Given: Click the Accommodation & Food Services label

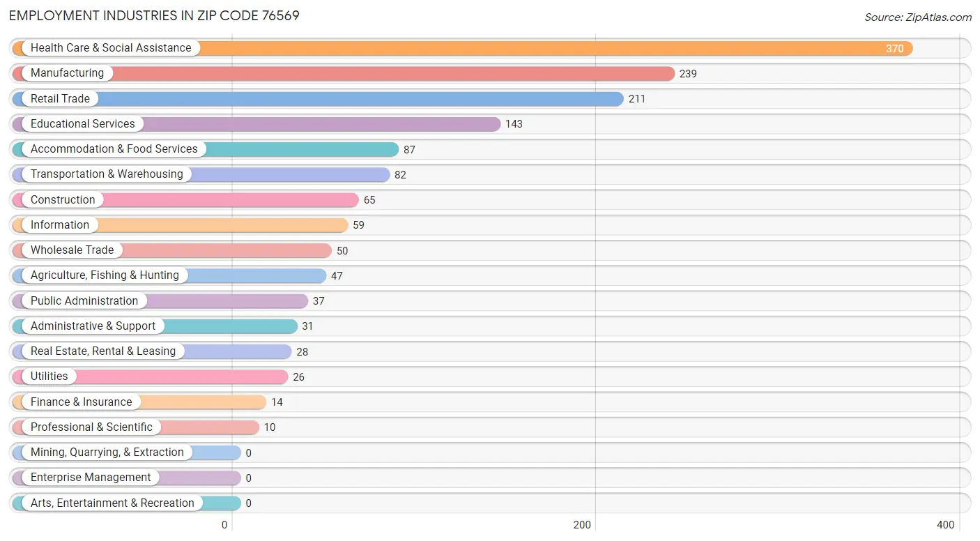Looking at the screenshot, I should (114, 149).
